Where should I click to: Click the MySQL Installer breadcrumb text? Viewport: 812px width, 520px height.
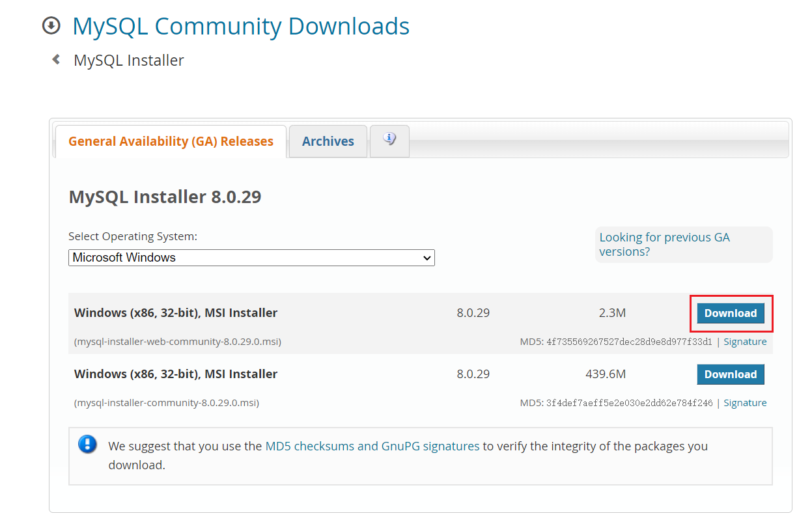coord(129,61)
